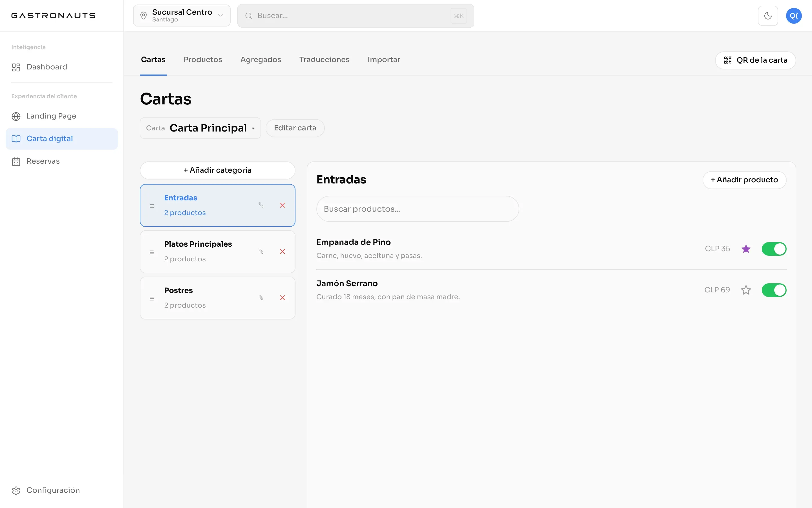The width and height of the screenshot is (812, 508).
Task: Click the ⌘K shortcut badge
Action: pyautogui.click(x=459, y=16)
